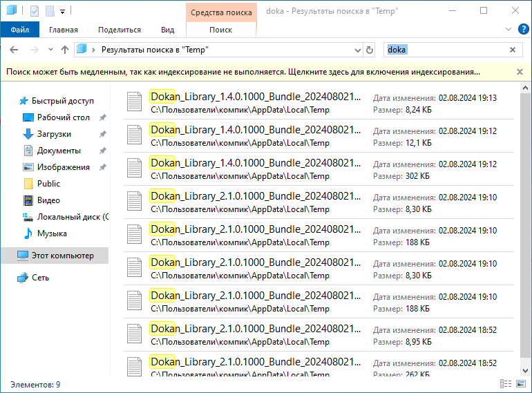
Task: Click the doka search input field
Action: click(446, 50)
